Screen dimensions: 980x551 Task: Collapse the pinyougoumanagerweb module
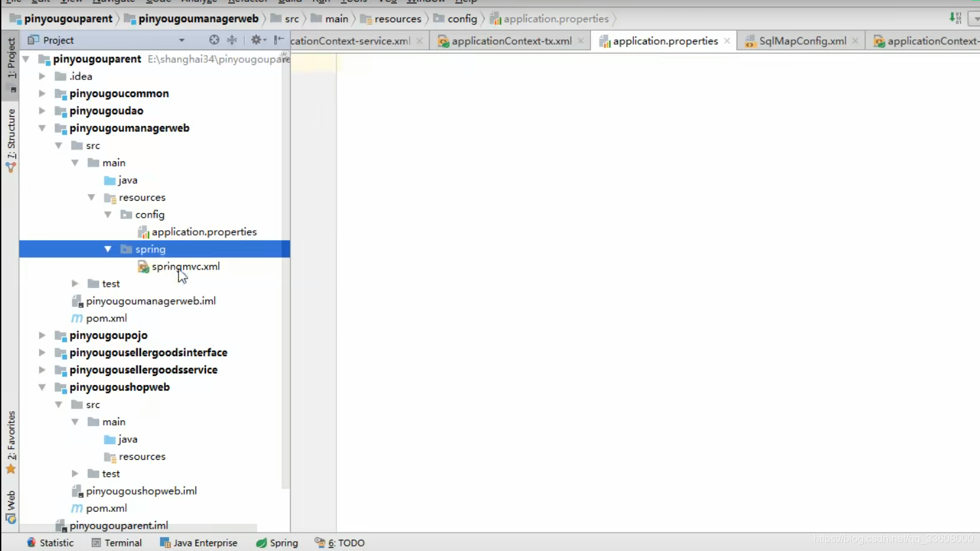coord(42,128)
